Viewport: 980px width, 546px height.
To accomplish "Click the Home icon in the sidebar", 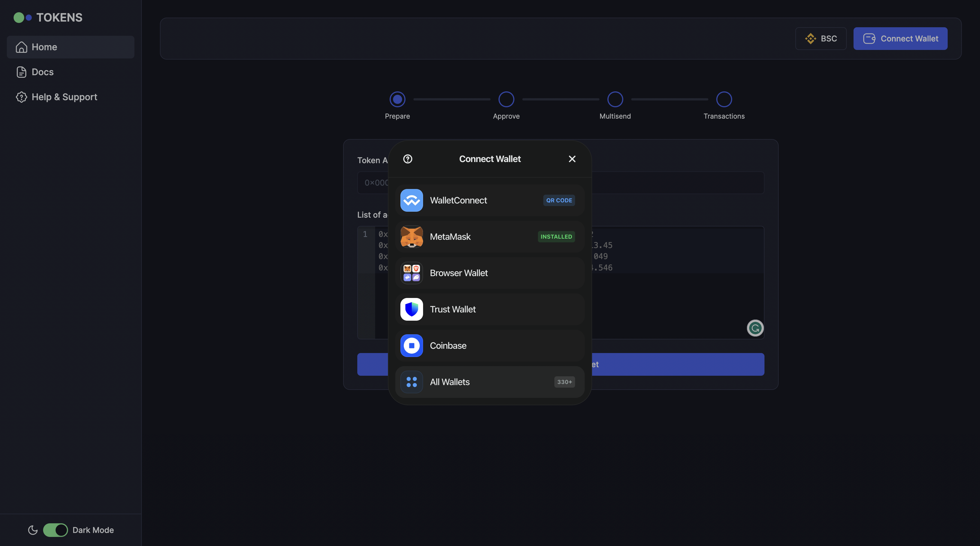I will 21,47.
